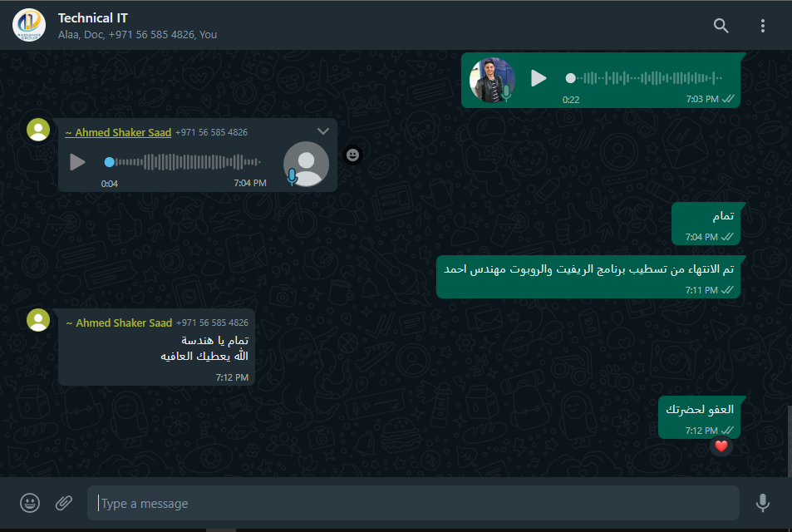This screenshot has height=532, width=792.
Task: Open search in Technical IT chat
Action: [x=721, y=25]
